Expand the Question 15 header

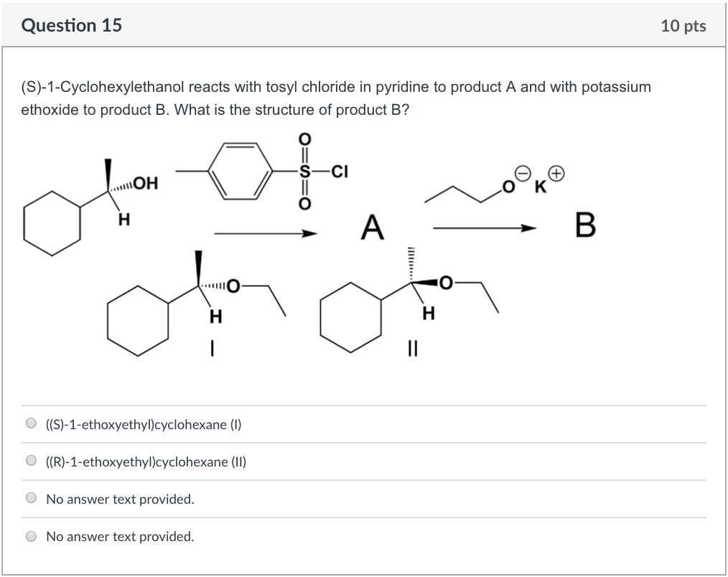tap(73, 25)
